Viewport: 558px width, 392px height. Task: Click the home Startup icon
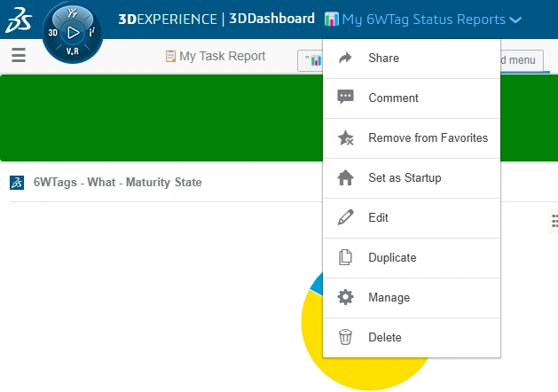[x=345, y=177]
